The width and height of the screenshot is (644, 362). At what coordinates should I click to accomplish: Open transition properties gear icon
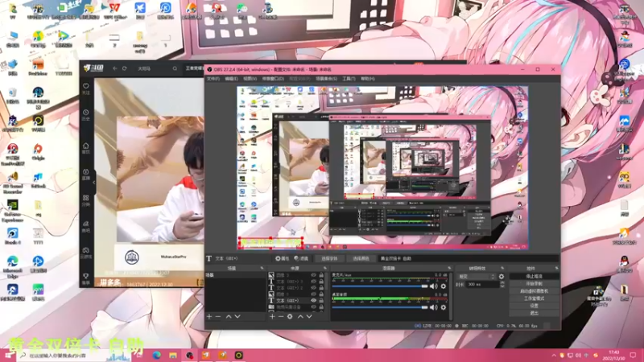[502, 277]
